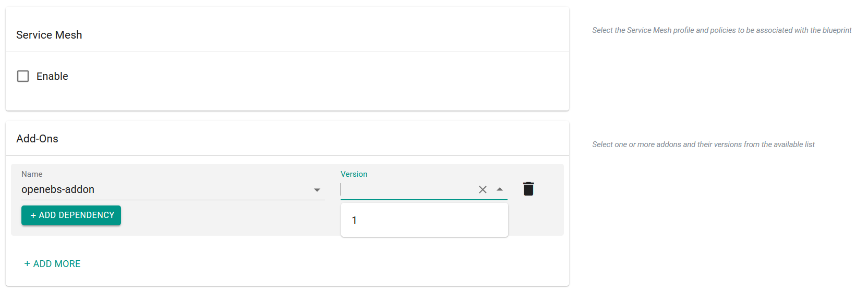Click the Service Mesh profile help text

pos(721,30)
